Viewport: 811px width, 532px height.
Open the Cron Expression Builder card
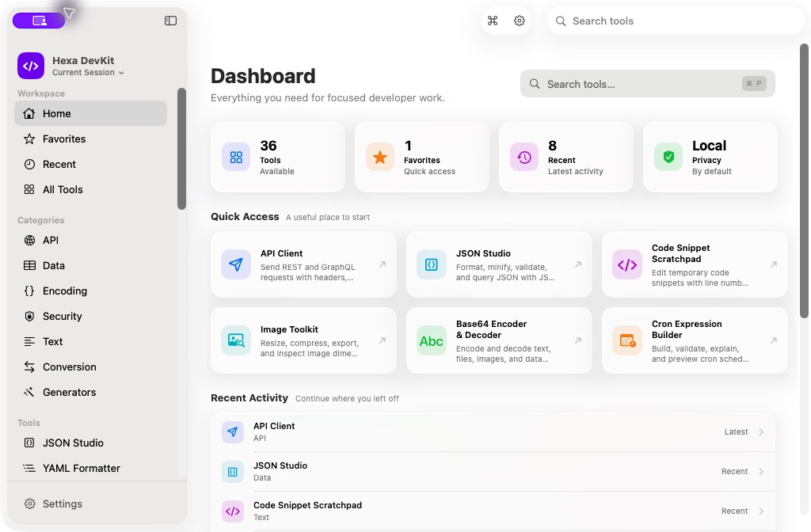tap(695, 340)
